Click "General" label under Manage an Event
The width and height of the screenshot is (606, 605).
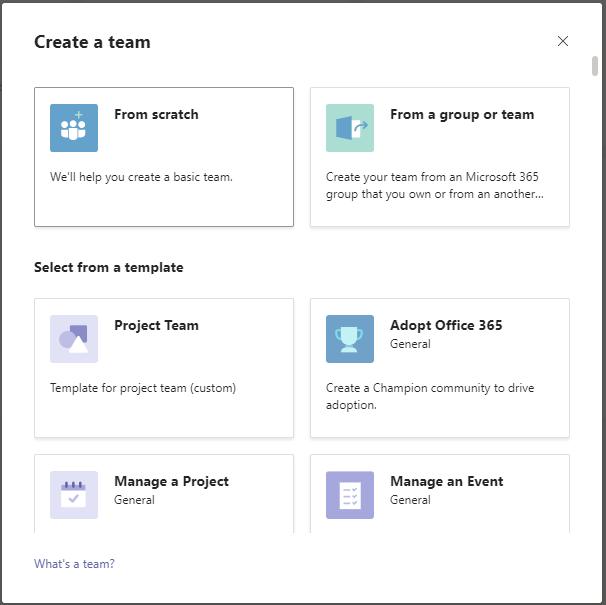tap(410, 499)
